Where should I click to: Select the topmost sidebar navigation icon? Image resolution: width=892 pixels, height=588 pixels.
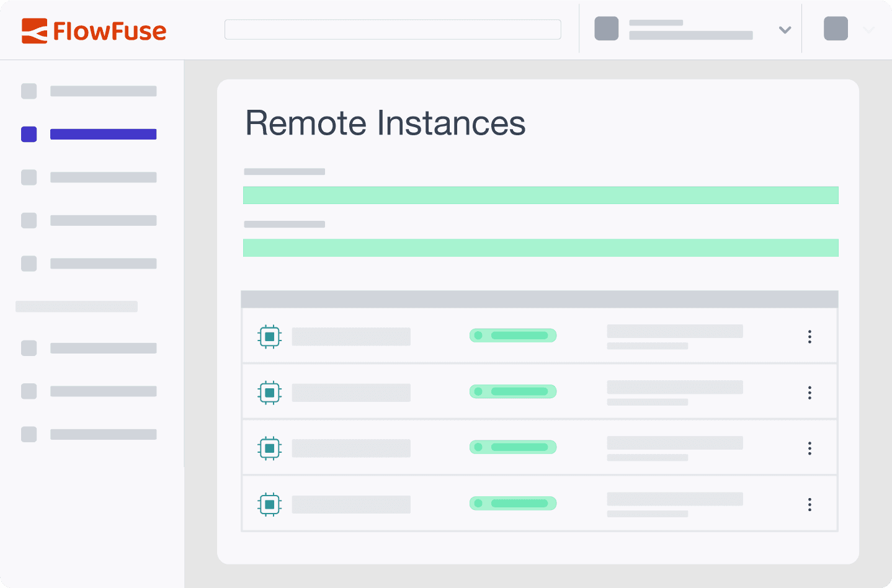pos(29,91)
